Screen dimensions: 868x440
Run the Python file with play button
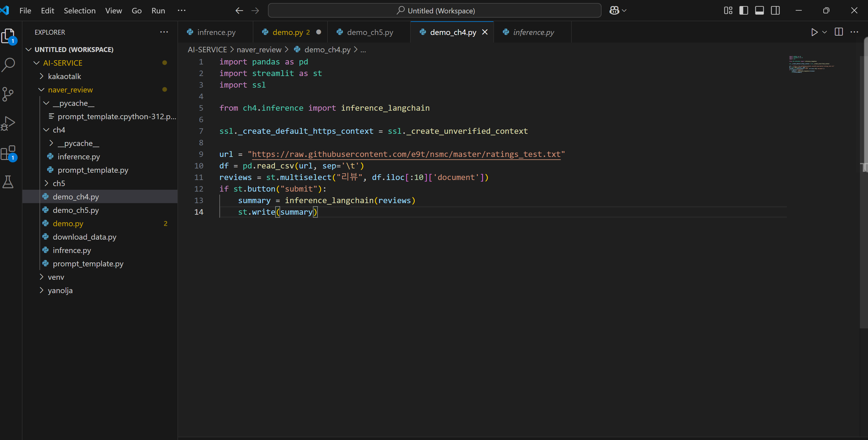click(x=814, y=32)
